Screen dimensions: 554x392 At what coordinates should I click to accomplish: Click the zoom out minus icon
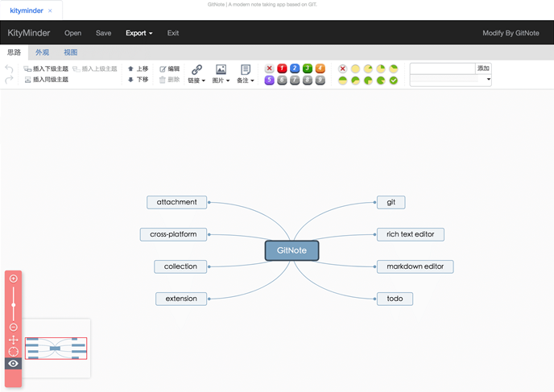tap(14, 327)
